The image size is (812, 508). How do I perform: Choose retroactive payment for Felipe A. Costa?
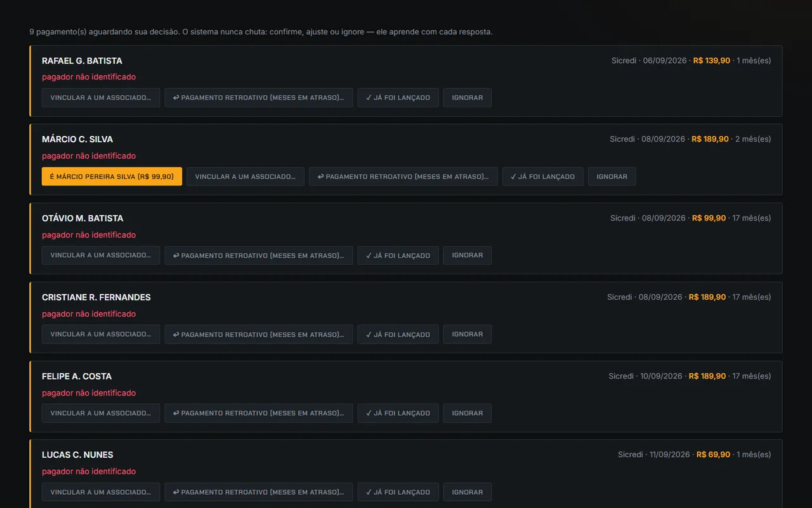point(259,413)
